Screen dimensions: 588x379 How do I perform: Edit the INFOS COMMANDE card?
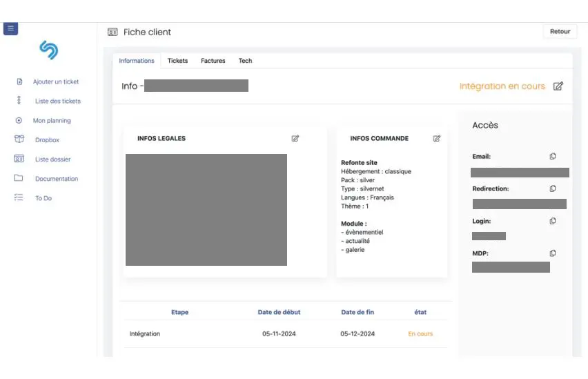click(436, 139)
